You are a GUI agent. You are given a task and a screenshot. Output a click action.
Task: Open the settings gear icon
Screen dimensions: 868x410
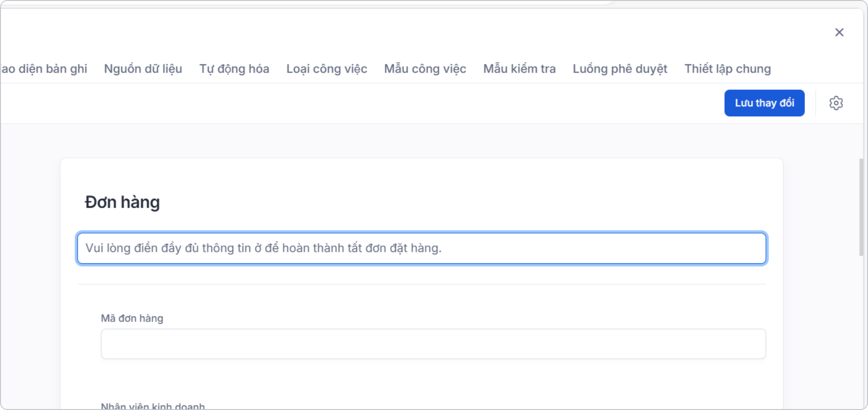836,103
